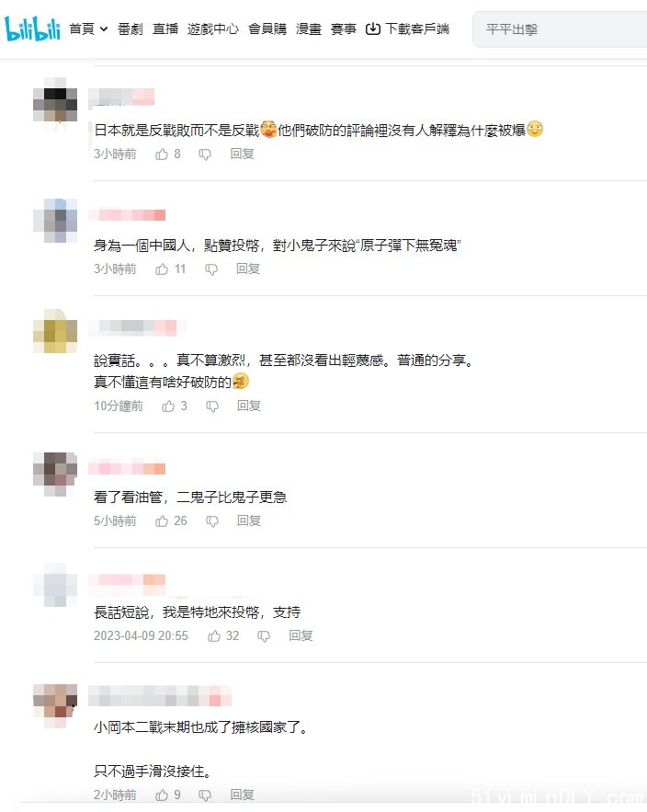Like the comment with 32 likes
The height and width of the screenshot is (812, 647).
click(214, 636)
